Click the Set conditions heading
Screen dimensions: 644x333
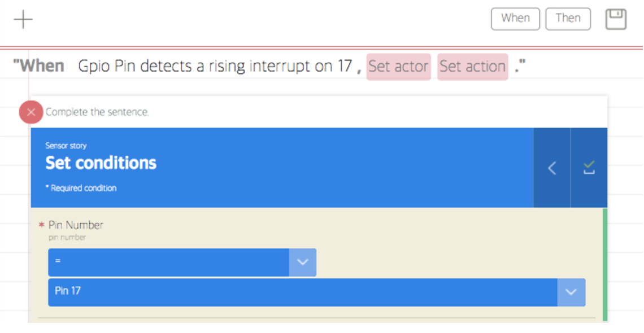101,163
